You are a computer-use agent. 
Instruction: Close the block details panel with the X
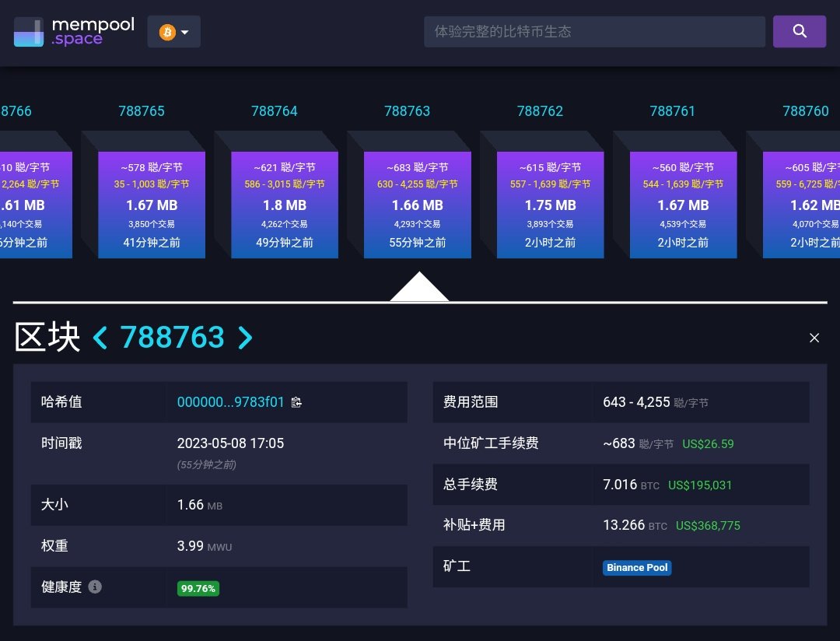tap(814, 338)
